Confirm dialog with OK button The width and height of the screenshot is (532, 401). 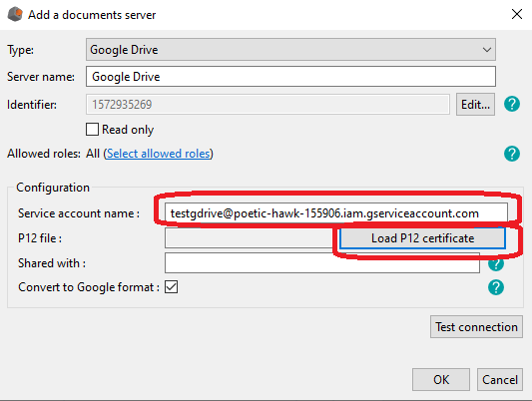coord(441,380)
